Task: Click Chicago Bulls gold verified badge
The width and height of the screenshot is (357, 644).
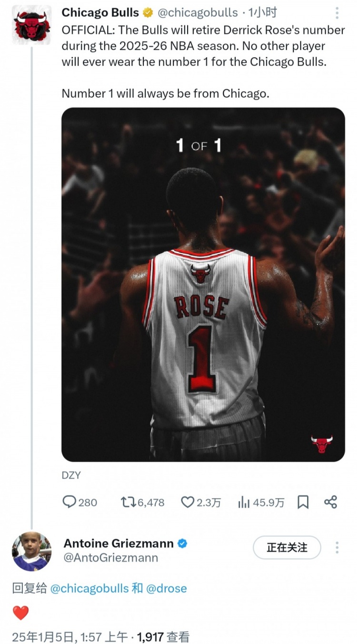Action: tap(148, 13)
